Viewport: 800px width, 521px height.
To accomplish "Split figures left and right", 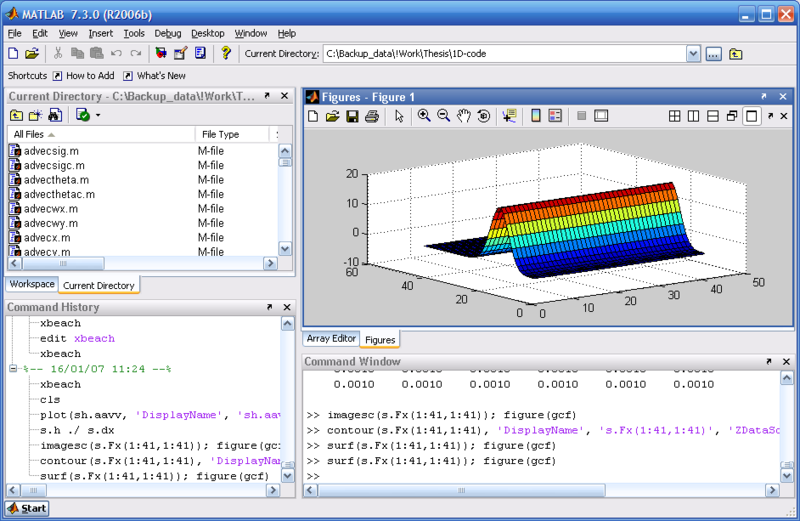I will click(693, 116).
